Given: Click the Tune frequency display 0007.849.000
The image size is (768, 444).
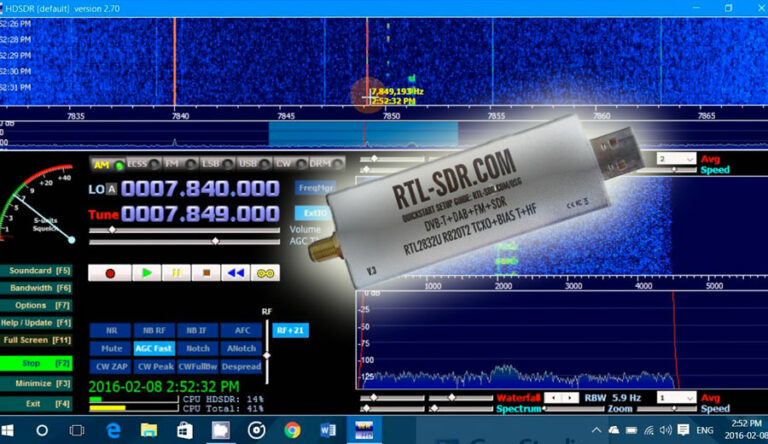Looking at the screenshot, I should click(x=200, y=214).
